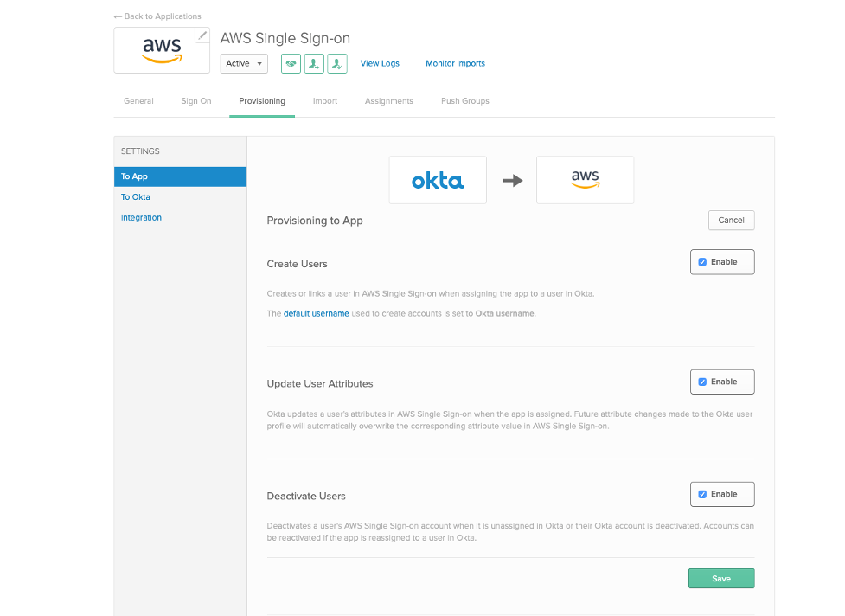Viewport: 845px width, 616px height.
Task: Click the Deactivate Users heading
Action: coord(306,497)
